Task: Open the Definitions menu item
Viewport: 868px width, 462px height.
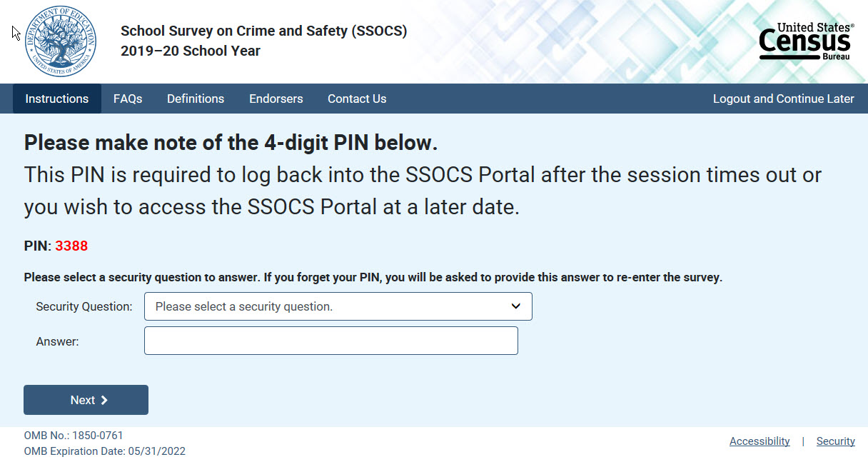Action: (x=196, y=99)
